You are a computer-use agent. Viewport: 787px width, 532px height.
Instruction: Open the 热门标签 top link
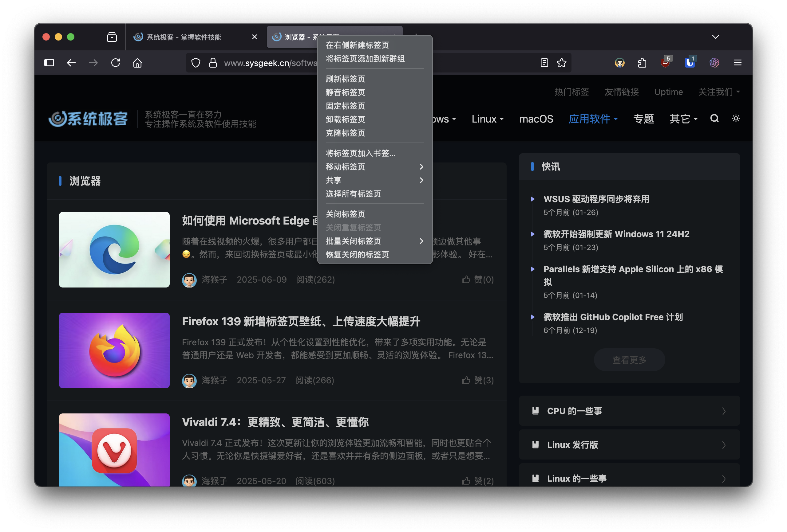(572, 92)
